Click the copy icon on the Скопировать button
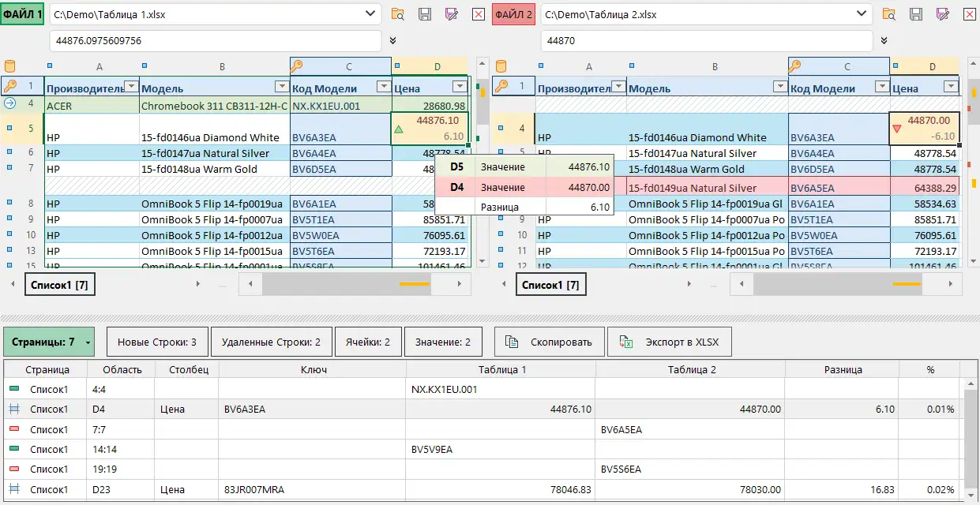The height and width of the screenshot is (505, 980). 512,342
